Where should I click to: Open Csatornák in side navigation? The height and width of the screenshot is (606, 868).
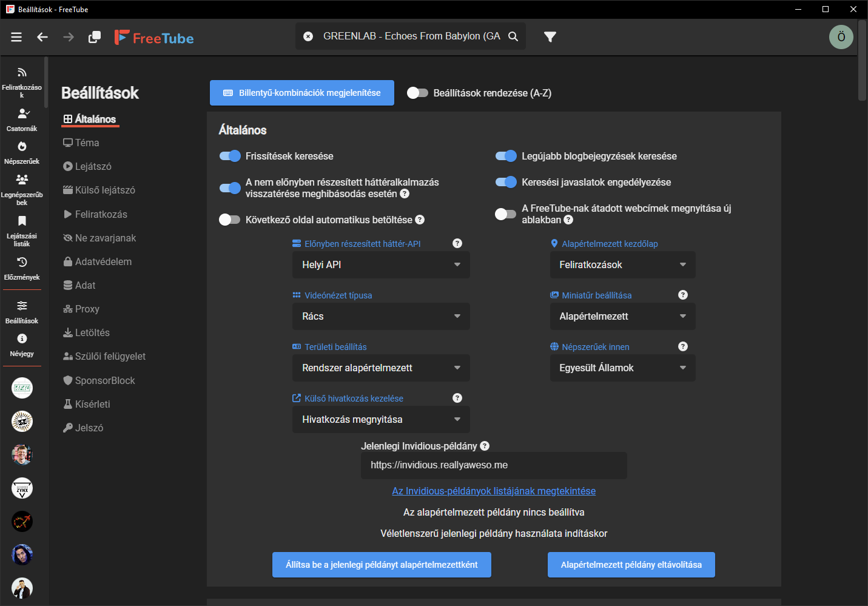point(22,120)
